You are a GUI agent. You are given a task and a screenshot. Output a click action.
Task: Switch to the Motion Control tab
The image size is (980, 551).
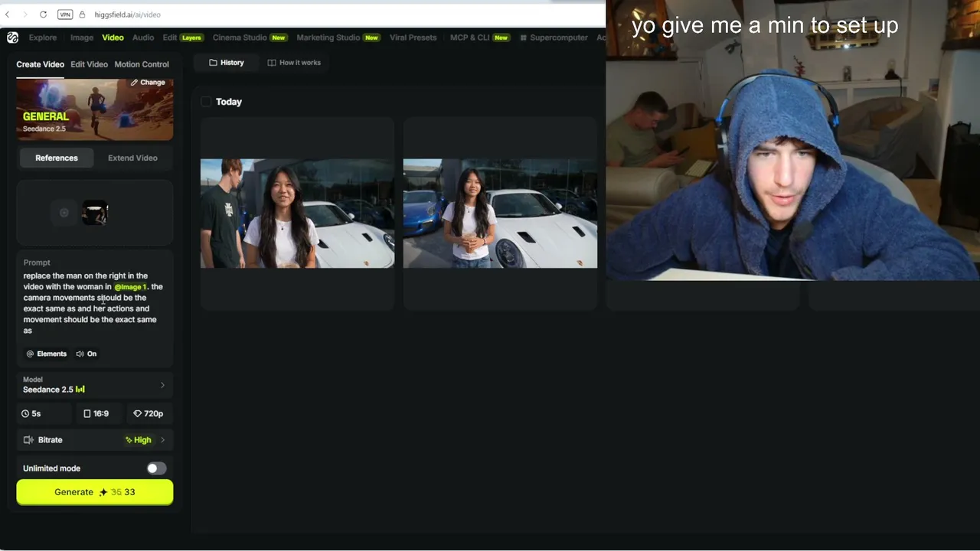point(142,64)
